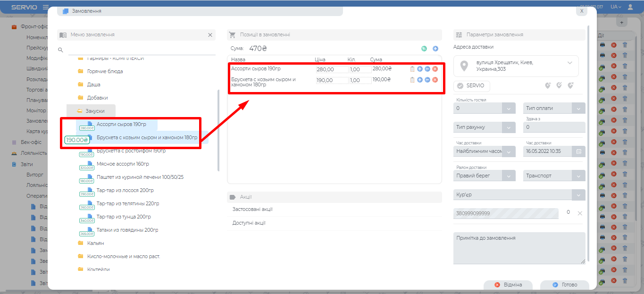Image resolution: width=644 pixels, height=294 pixels.
Task: Increase quantity of Ассорти сыров 190гр
Action: pos(420,69)
